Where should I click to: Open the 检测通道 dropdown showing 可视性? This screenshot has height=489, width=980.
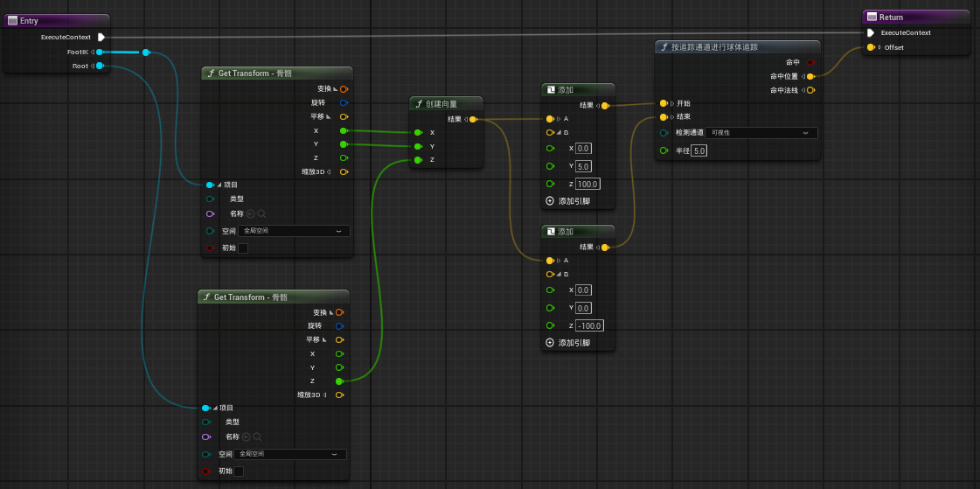761,133
